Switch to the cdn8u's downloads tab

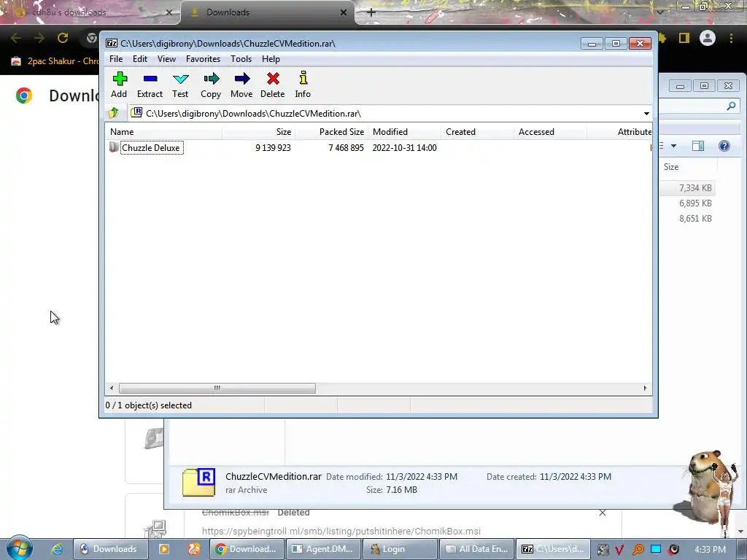point(90,12)
